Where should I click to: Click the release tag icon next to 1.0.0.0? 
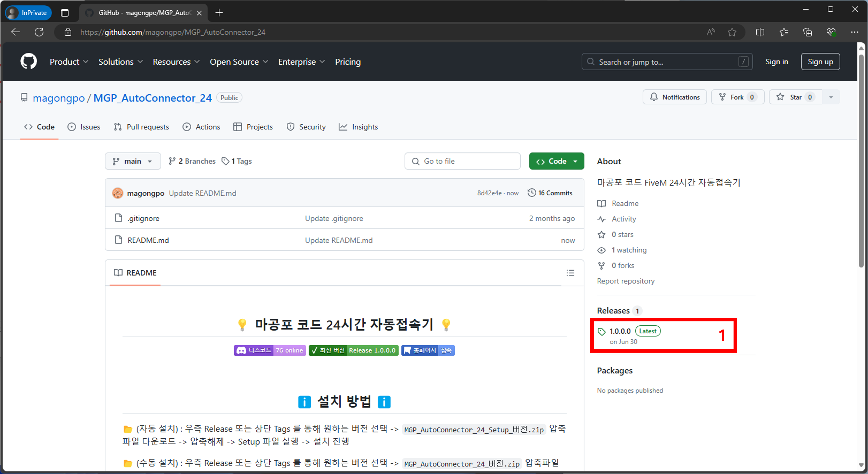602,331
